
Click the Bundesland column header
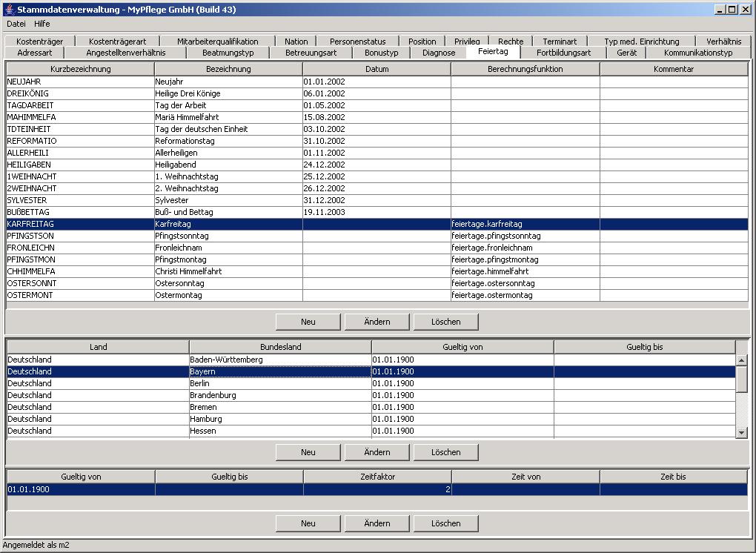point(281,347)
